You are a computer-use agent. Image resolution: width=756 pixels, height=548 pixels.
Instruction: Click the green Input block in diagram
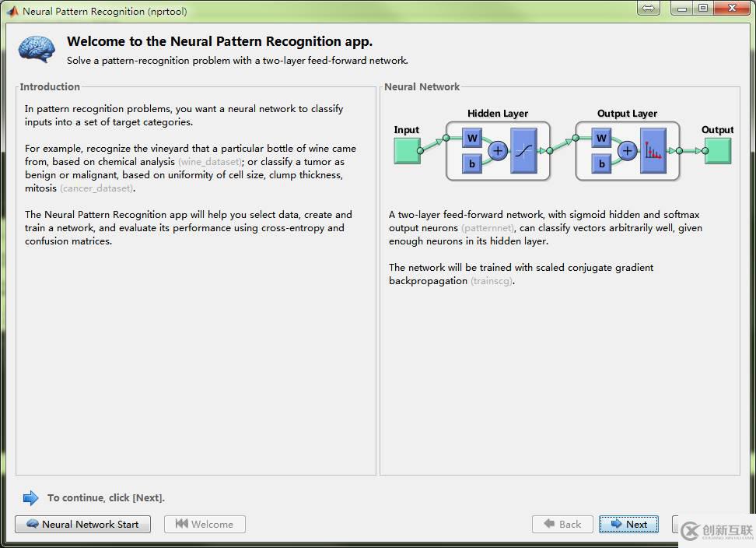point(407,150)
